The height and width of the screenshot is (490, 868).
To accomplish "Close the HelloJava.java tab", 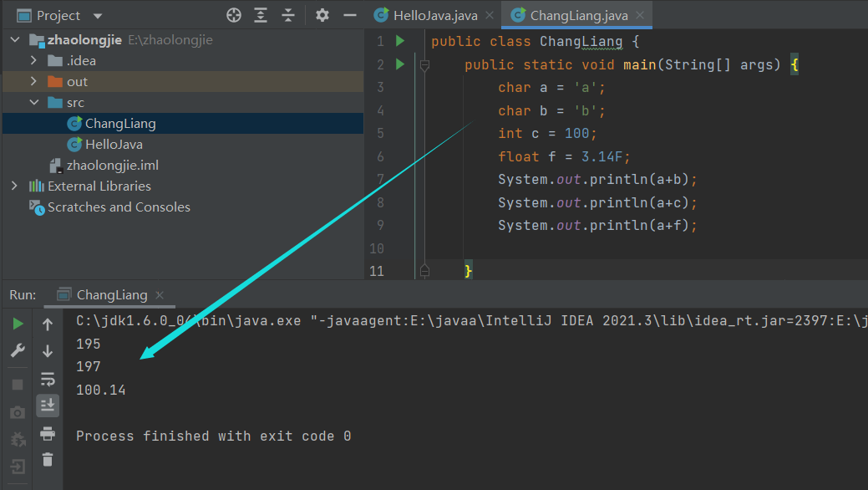I will pyautogui.click(x=490, y=16).
